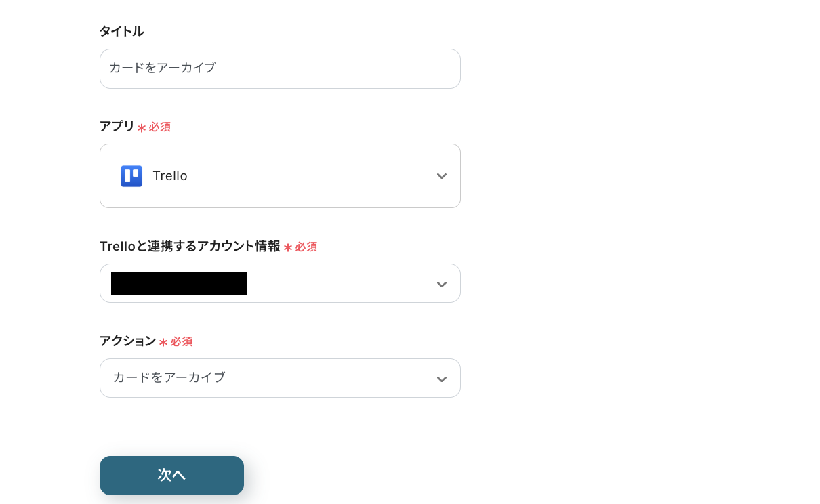This screenshot has height=504, width=820.
Task: Open the アクション chevron arrow
Action: pos(441,379)
